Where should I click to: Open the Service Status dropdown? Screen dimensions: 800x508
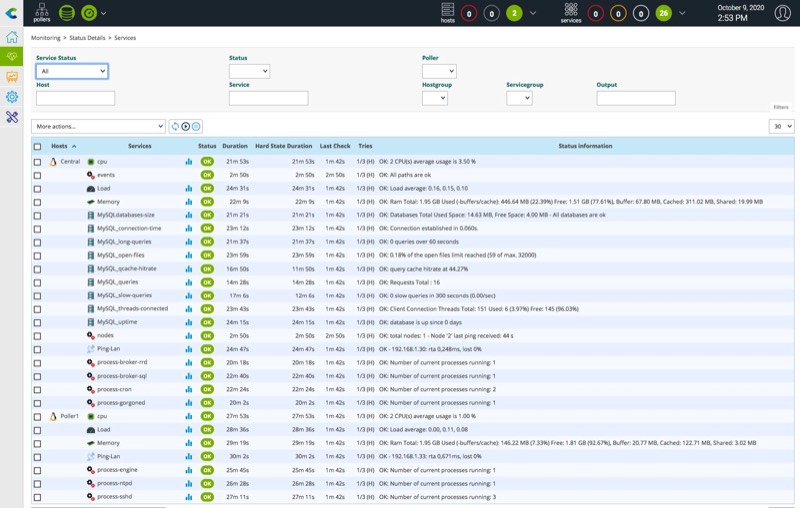(72, 72)
